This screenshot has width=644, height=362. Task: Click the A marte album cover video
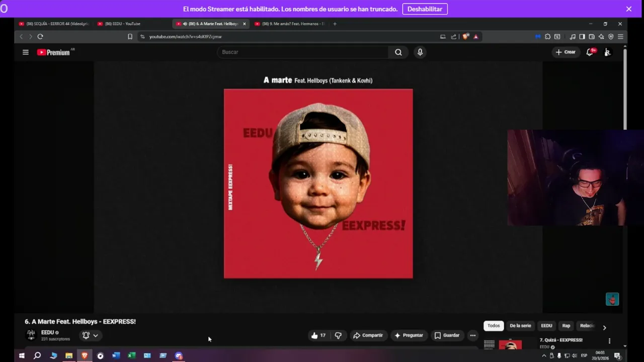(318, 184)
